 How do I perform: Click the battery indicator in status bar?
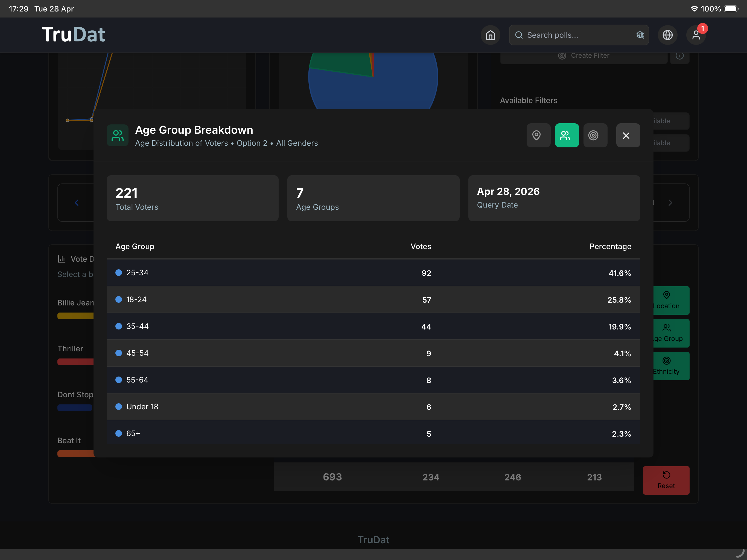(x=731, y=9)
